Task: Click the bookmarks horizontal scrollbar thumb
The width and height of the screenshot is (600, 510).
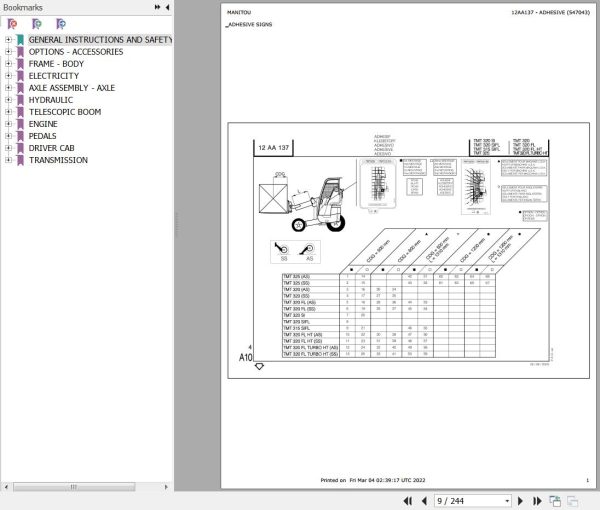Action: tap(74, 487)
